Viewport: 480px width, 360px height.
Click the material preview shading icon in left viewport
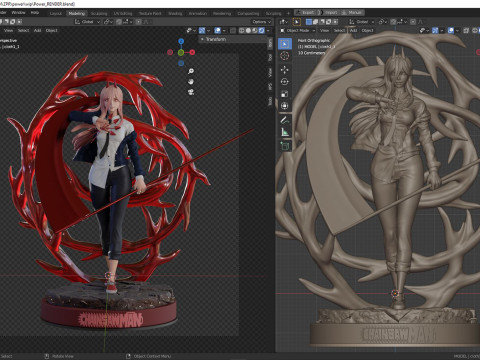[x=255, y=30]
